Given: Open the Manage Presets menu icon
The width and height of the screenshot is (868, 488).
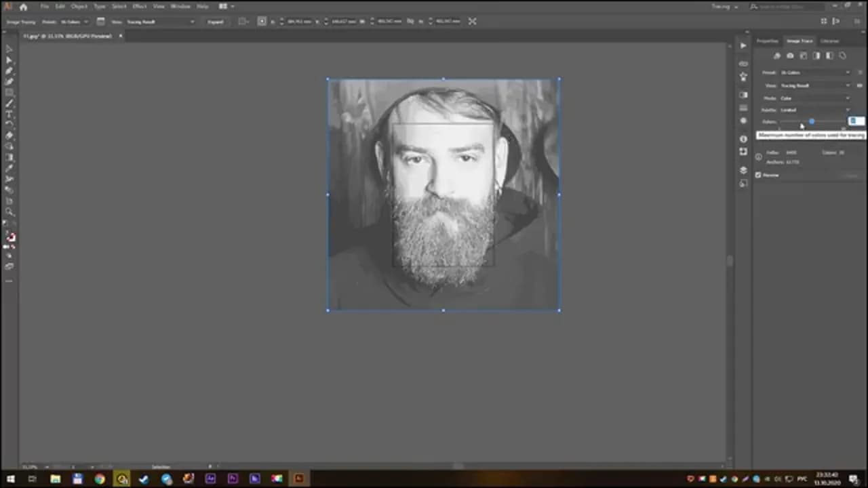Looking at the screenshot, I should pyautogui.click(x=860, y=73).
